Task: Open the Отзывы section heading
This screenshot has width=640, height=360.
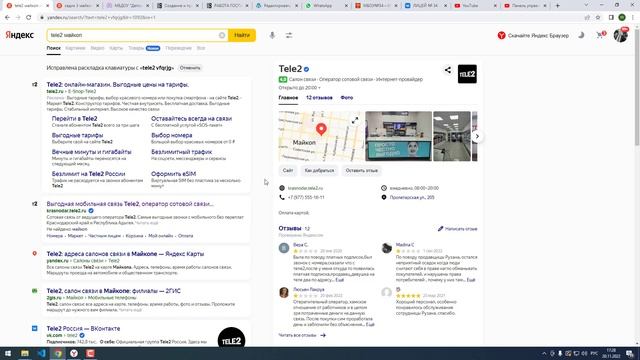Action: [x=290, y=229]
